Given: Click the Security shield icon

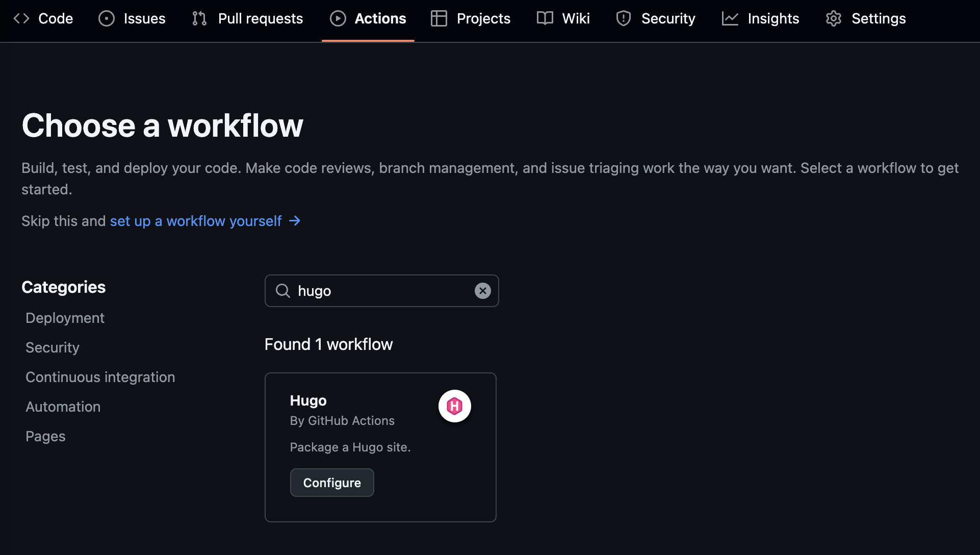Looking at the screenshot, I should (x=623, y=18).
